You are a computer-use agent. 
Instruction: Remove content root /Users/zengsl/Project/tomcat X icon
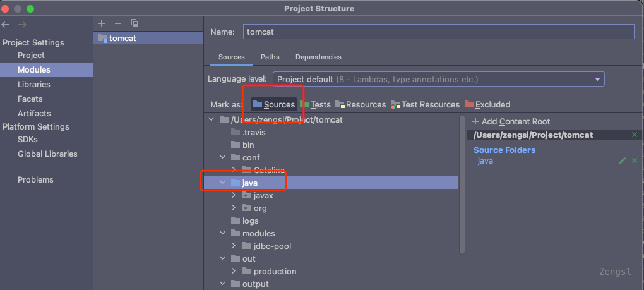[635, 135]
